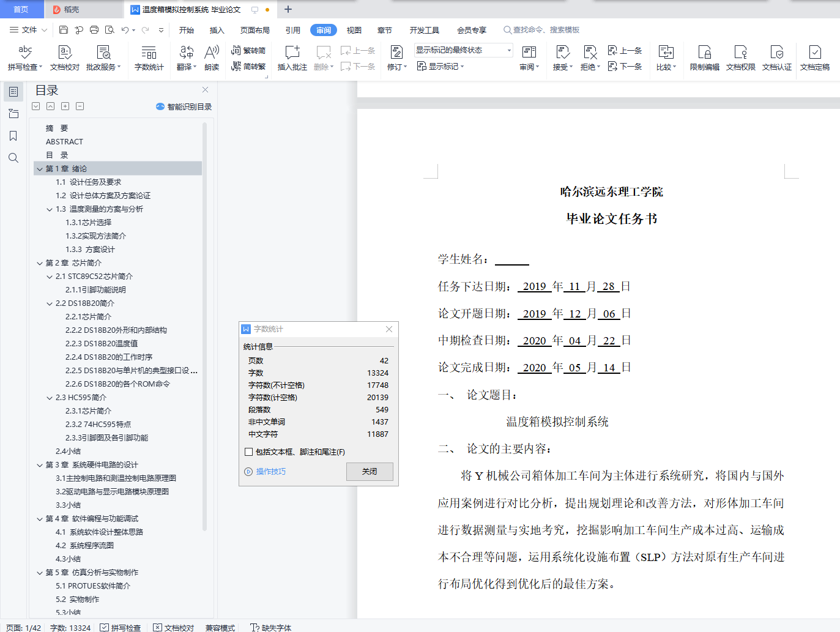Collapse the 2.2 DS18B20简介 node
840x632 pixels.
click(50, 303)
